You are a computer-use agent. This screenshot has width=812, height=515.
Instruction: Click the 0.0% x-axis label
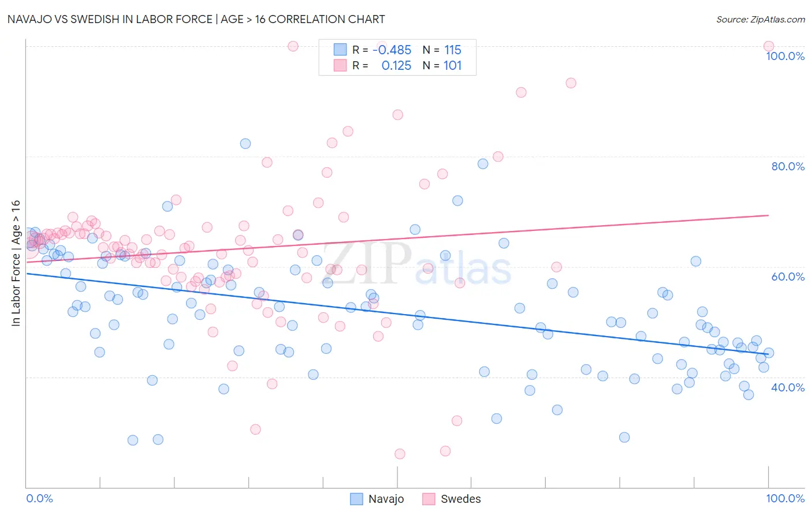(x=40, y=498)
